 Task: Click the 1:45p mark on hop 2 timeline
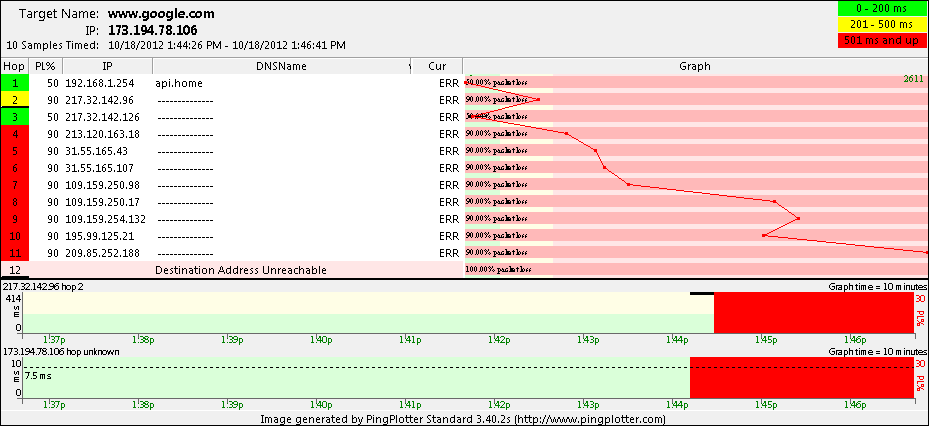[x=764, y=340]
